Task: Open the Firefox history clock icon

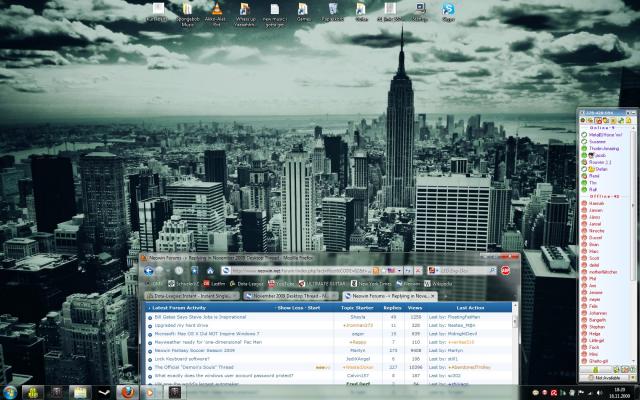Action: pyautogui.click(x=179, y=270)
